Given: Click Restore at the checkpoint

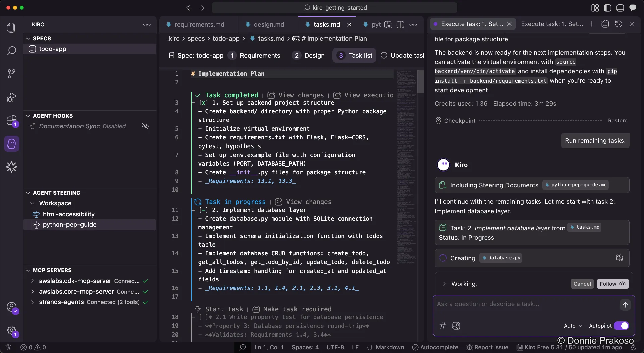Looking at the screenshot, I should (618, 121).
